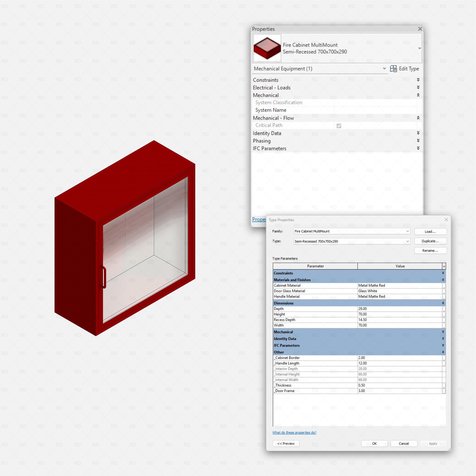Click the Load... button
This screenshot has height=476, width=476.
(430, 232)
